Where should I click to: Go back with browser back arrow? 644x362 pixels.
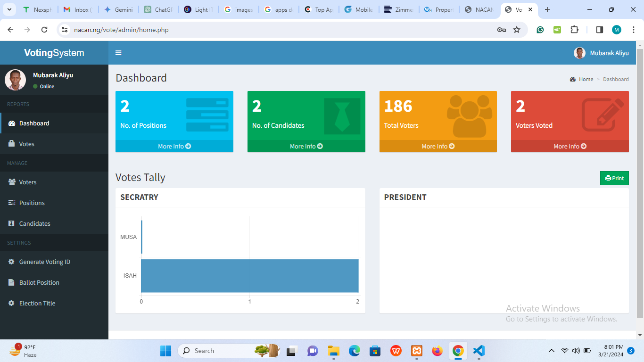(x=10, y=30)
